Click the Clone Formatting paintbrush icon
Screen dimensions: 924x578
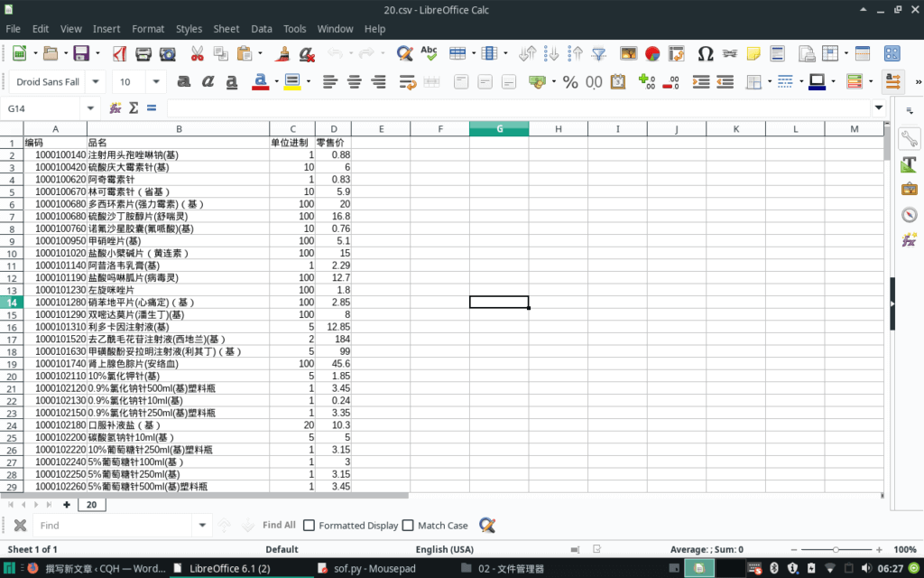coord(282,53)
